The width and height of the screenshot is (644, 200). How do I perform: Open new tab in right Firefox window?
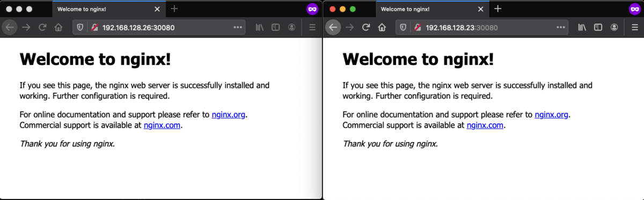click(497, 9)
